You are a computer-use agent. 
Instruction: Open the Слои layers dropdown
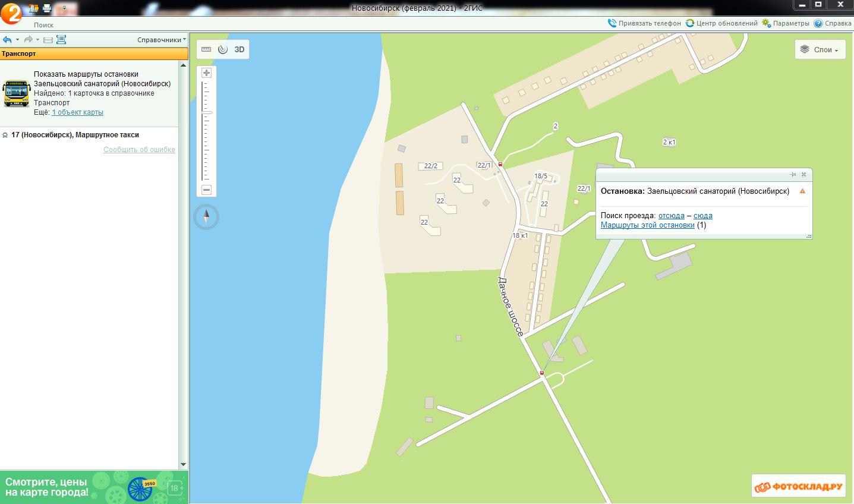pyautogui.click(x=820, y=50)
